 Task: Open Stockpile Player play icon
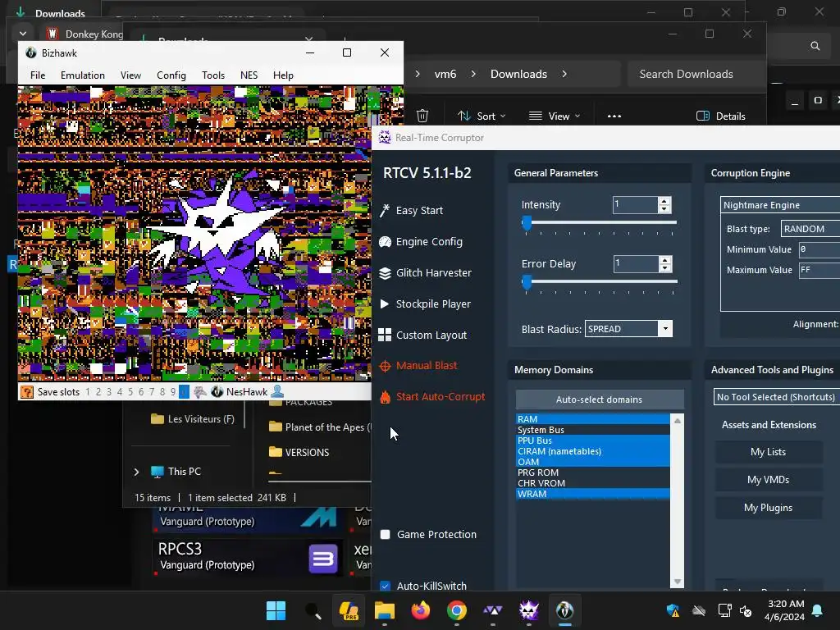[385, 304]
